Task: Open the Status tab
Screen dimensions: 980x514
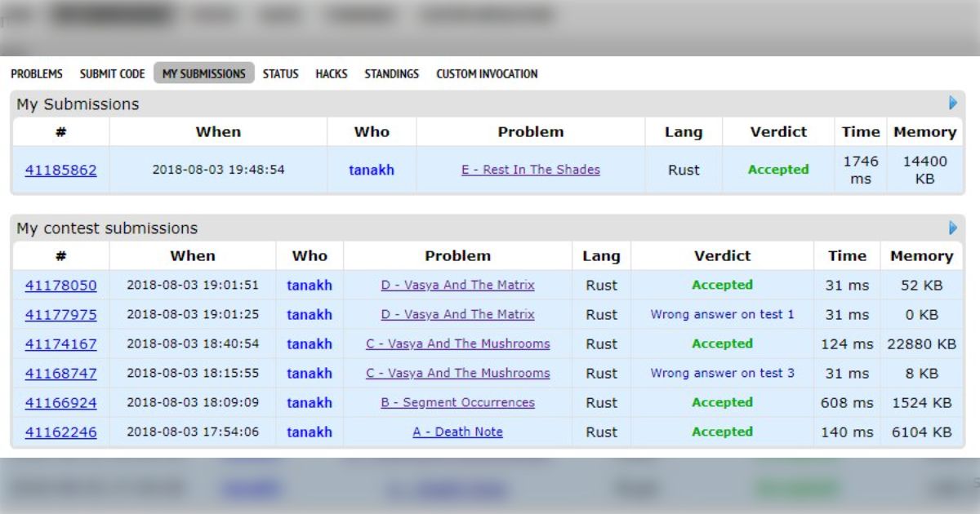Action: click(x=280, y=73)
